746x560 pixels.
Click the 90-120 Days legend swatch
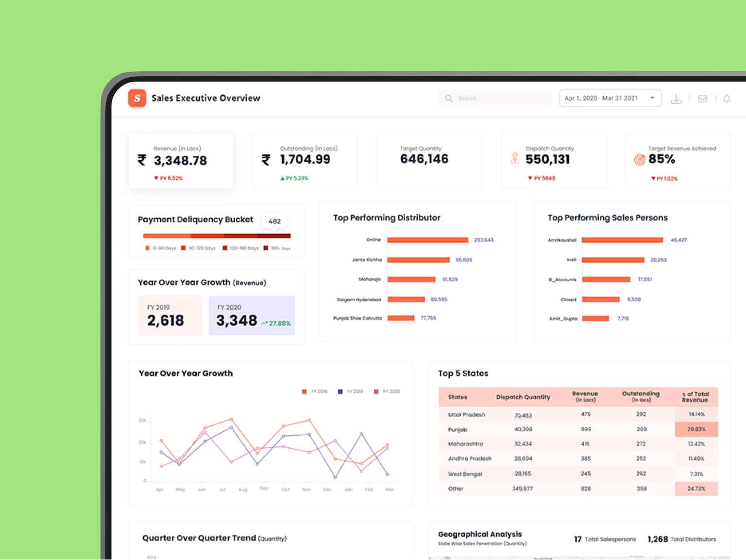coord(183,248)
